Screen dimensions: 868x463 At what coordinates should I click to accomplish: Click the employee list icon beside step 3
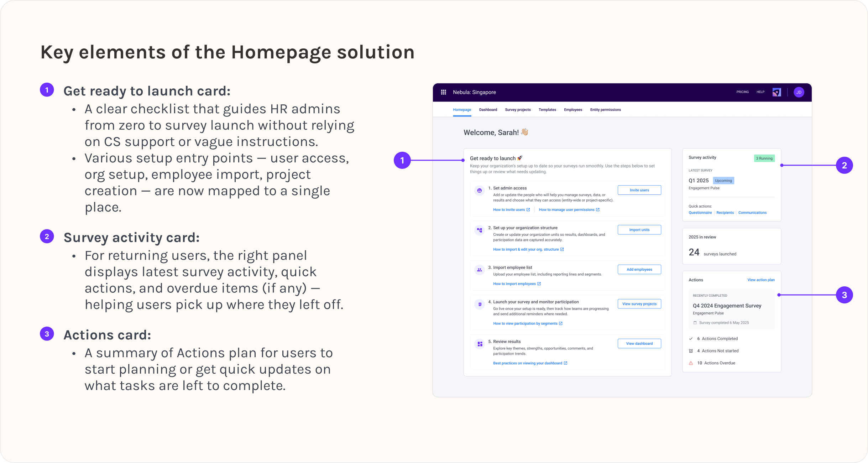[480, 270]
